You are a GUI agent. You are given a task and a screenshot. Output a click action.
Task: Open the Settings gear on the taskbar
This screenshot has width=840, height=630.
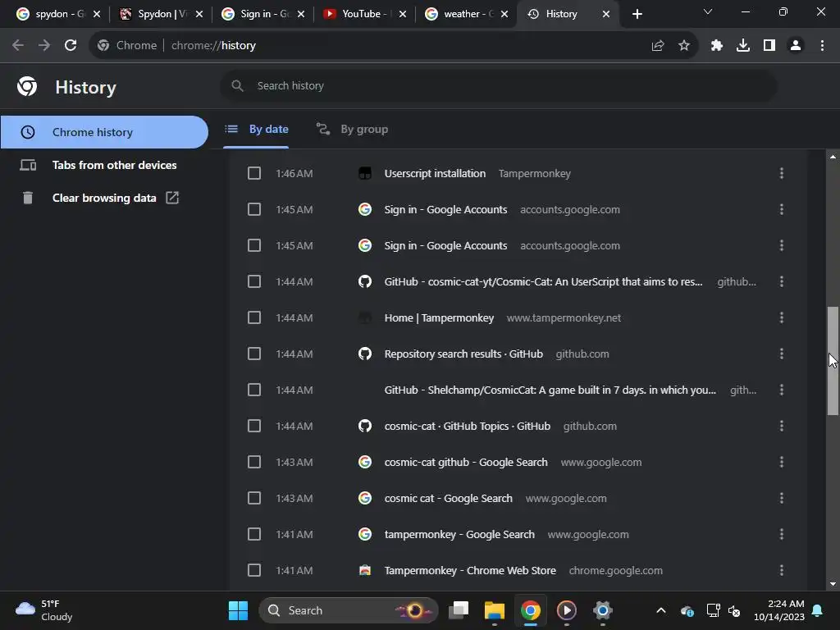pos(602,610)
